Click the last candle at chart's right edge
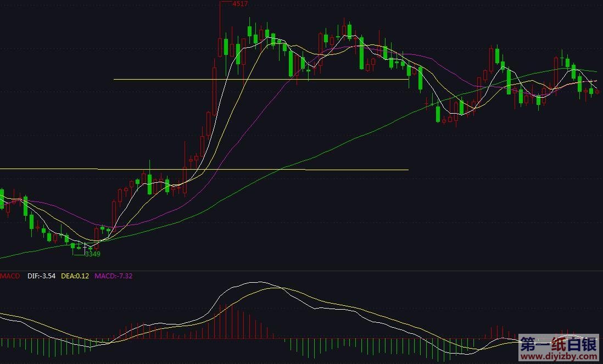603x364 pixels. 598,92
